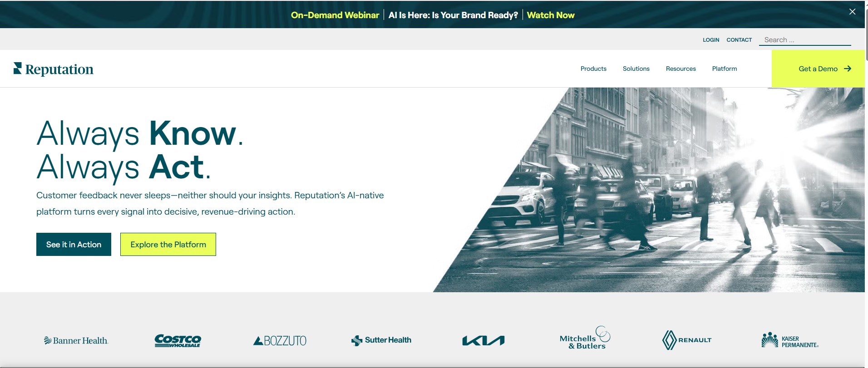Click the Kaiser Permanente logo
The height and width of the screenshot is (368, 868).
pos(790,340)
